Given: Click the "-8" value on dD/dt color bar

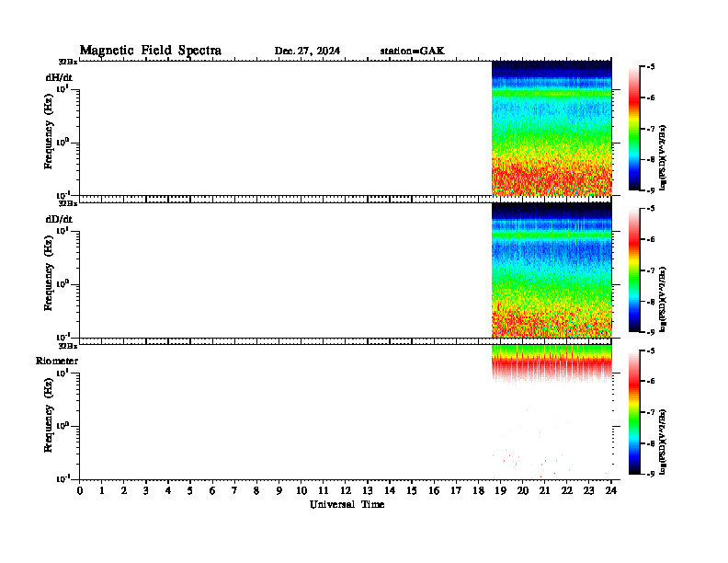Looking at the screenshot, I should point(651,302).
